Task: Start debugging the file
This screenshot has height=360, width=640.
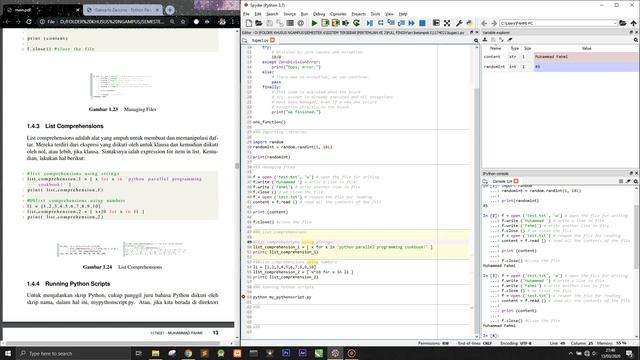Action: (370, 23)
